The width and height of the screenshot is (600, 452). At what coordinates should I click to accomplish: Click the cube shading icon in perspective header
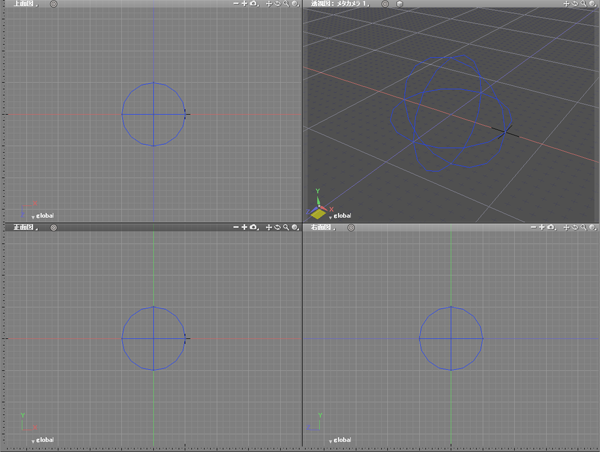[x=398, y=4]
